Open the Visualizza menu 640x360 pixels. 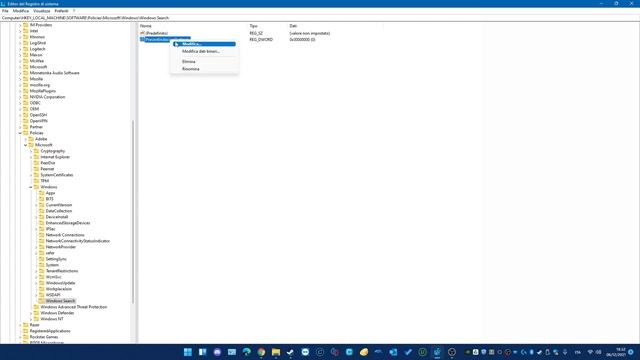point(41,11)
